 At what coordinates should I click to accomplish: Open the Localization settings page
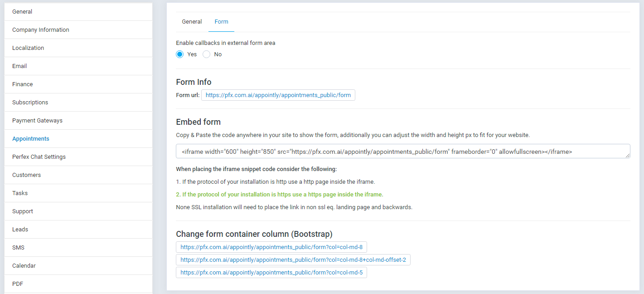click(28, 48)
